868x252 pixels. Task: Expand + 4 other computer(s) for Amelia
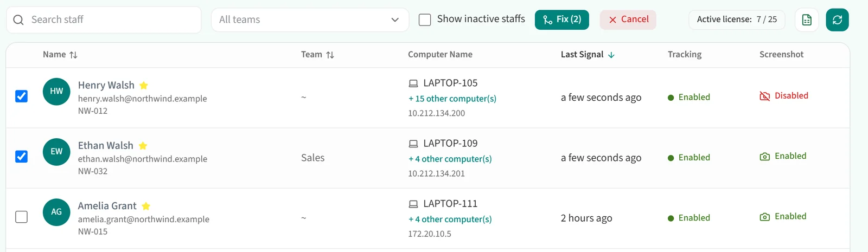pyautogui.click(x=450, y=219)
